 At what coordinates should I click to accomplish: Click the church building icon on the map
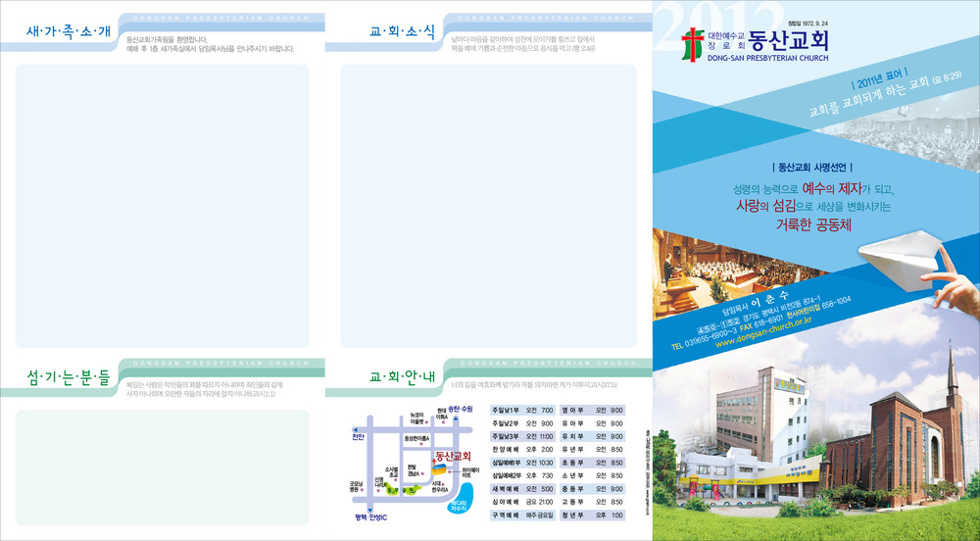(x=441, y=470)
